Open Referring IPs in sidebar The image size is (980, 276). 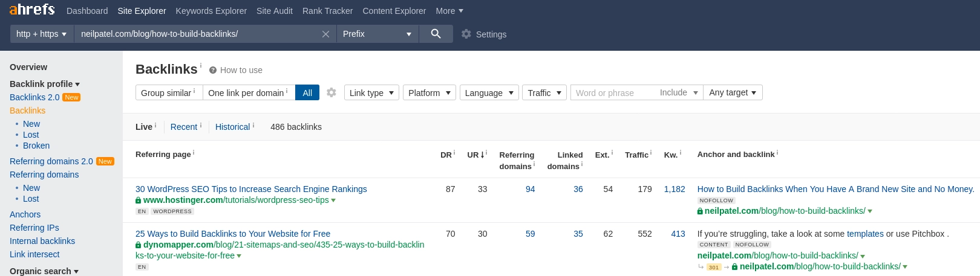pos(34,228)
